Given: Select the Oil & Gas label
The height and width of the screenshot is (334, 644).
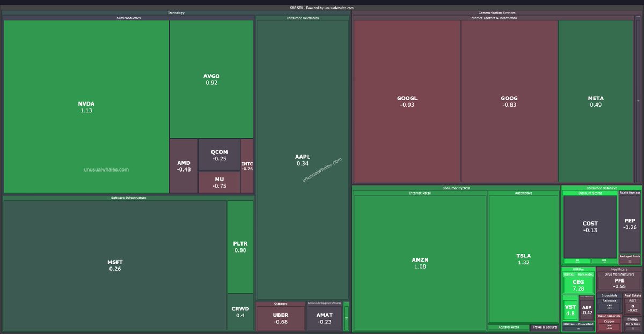Looking at the screenshot, I should [632, 324].
